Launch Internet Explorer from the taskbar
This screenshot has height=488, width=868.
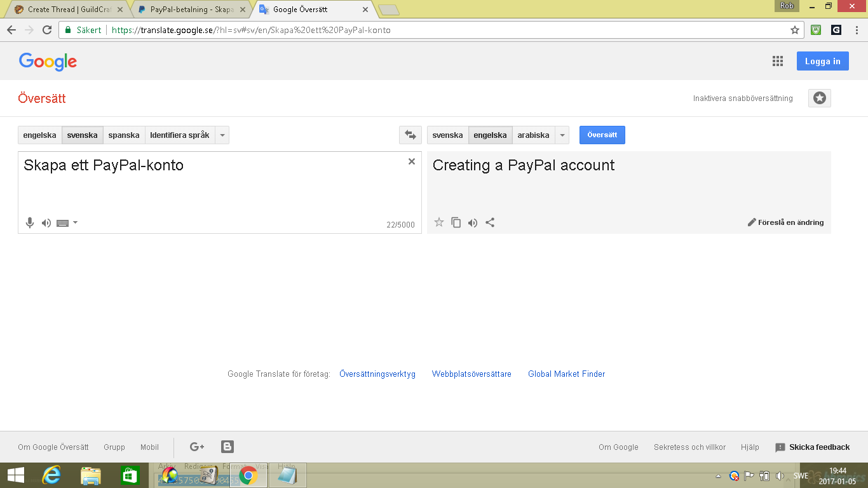coord(51,475)
